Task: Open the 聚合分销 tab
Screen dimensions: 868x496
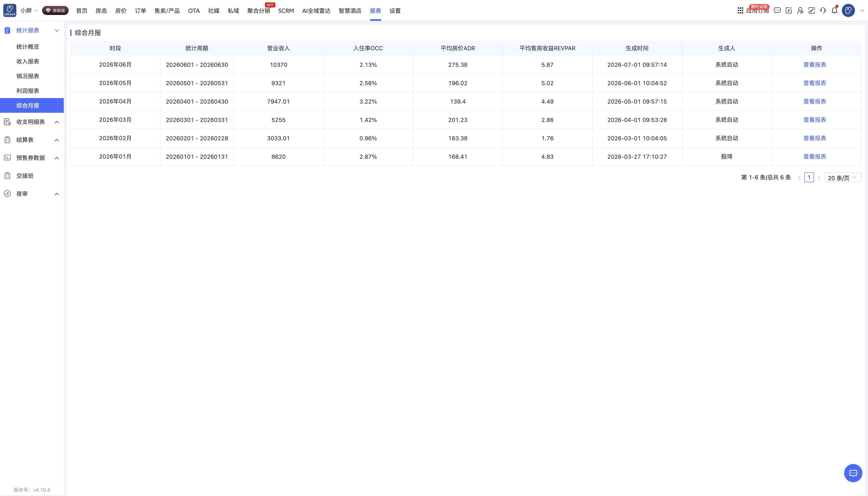Action: (258, 11)
